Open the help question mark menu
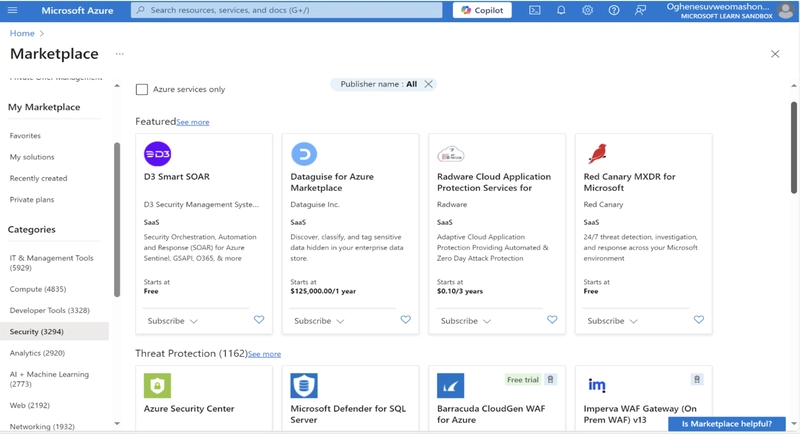Viewport: 800px width, 434px height. (614, 10)
